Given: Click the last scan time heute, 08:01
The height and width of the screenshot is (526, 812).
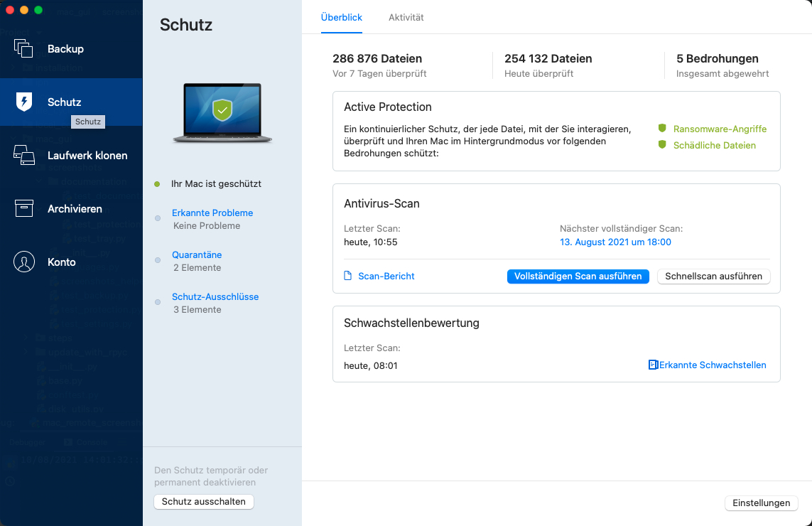Looking at the screenshot, I should point(371,365).
